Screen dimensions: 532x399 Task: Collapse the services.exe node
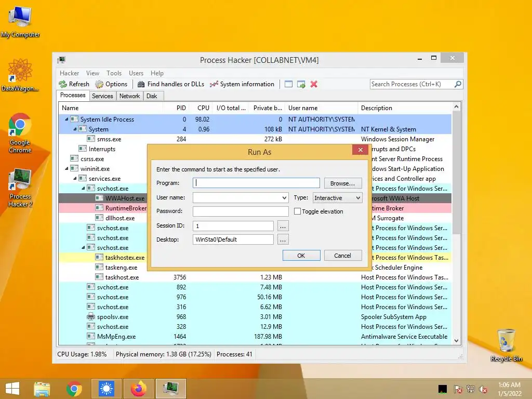coord(75,179)
